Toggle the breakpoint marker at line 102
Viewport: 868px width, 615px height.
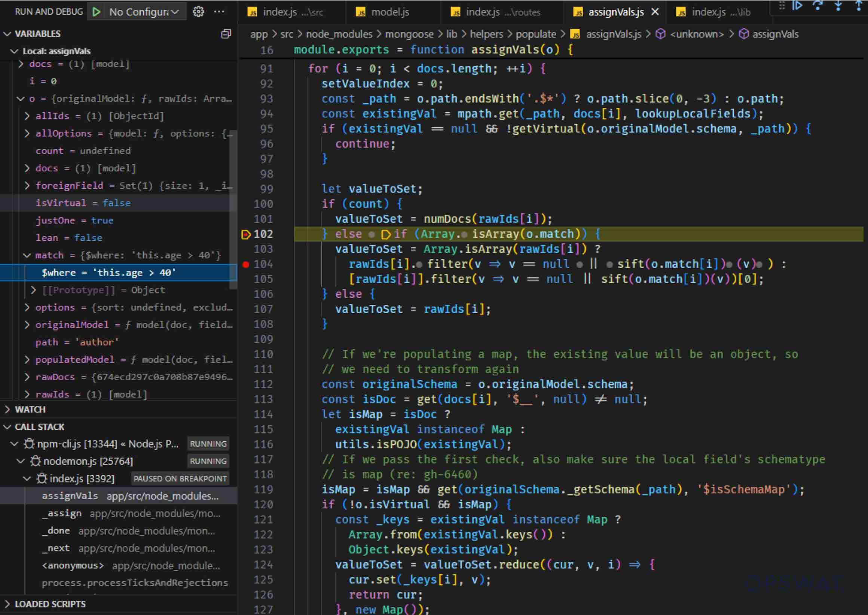(x=246, y=234)
